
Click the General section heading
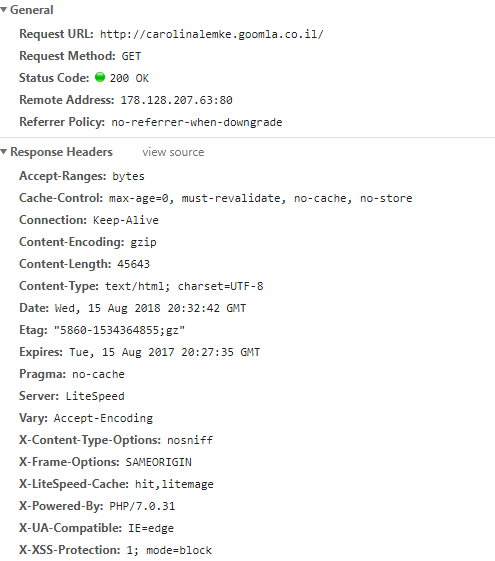(31, 10)
